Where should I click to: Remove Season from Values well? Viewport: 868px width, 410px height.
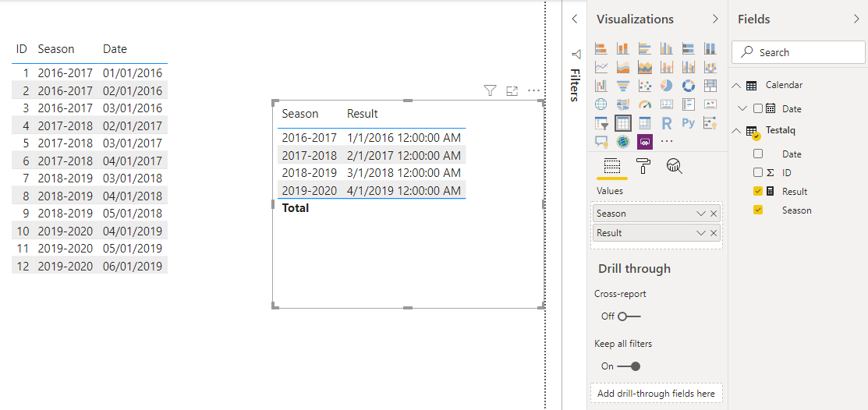point(714,214)
